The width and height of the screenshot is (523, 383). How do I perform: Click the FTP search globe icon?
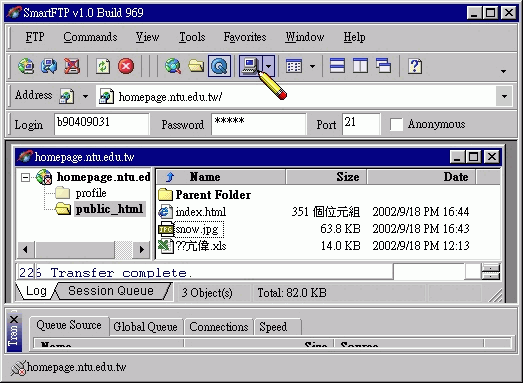(173, 66)
